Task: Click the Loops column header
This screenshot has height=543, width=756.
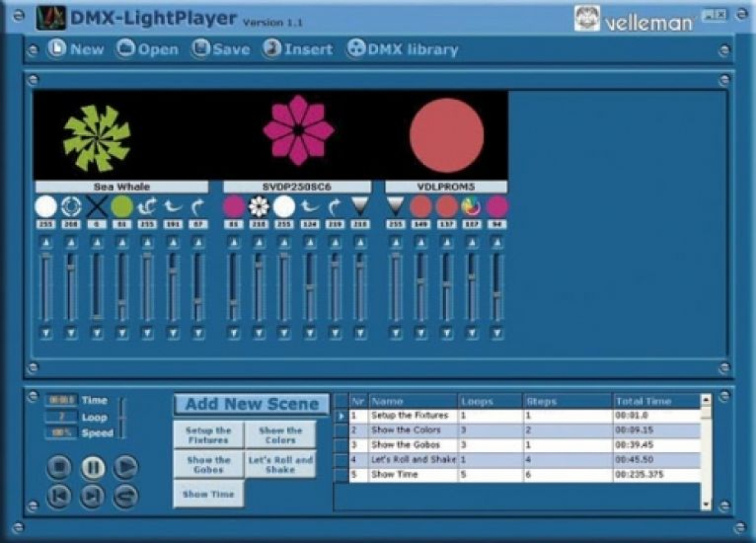Action: click(490, 401)
